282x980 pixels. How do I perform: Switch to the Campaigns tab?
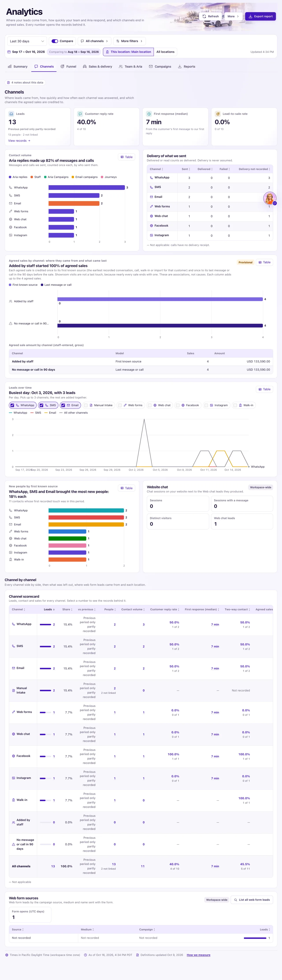tap(160, 67)
